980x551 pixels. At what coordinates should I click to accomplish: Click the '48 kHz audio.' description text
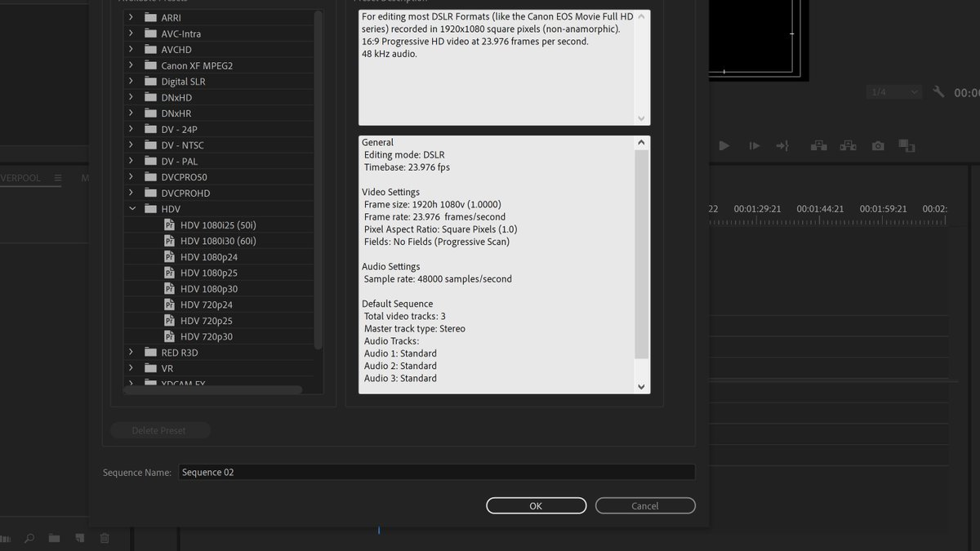tap(390, 54)
